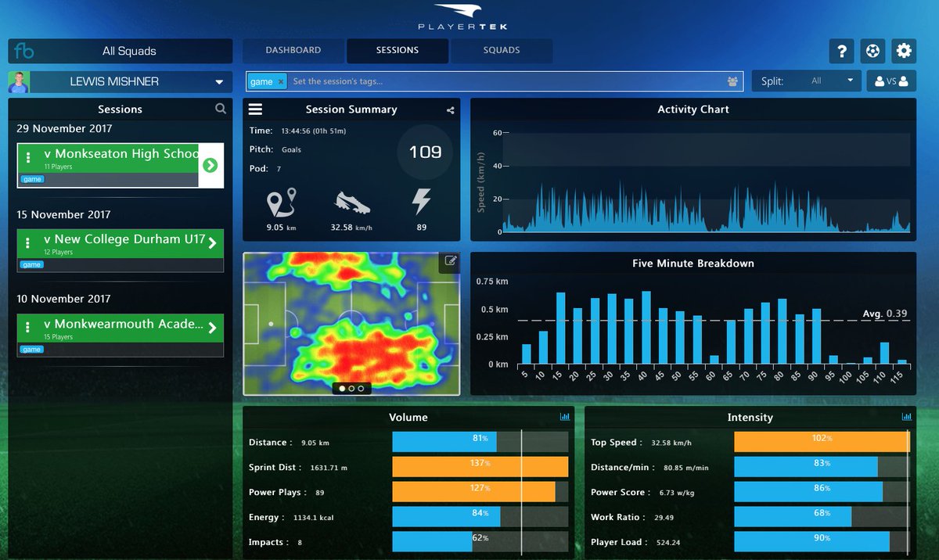Screen dimensions: 939x560
Task: Edit the heatmap with pencil icon
Action: pyautogui.click(x=451, y=261)
